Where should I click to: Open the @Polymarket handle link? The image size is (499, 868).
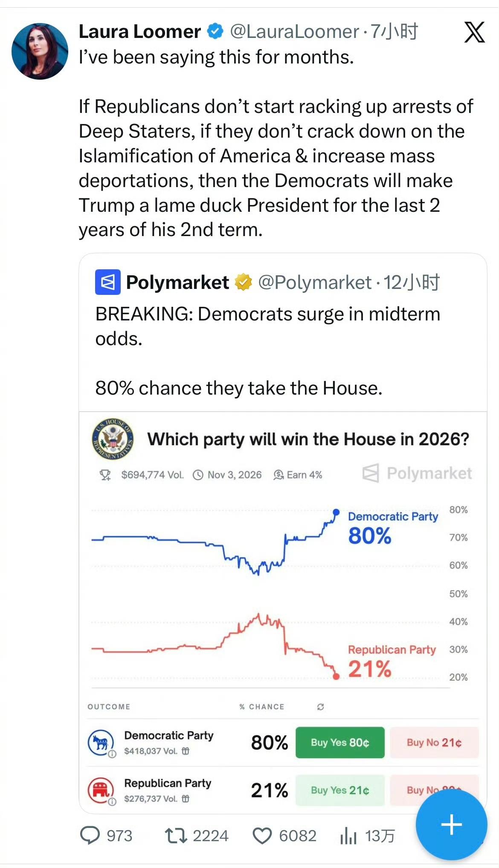coord(315,283)
